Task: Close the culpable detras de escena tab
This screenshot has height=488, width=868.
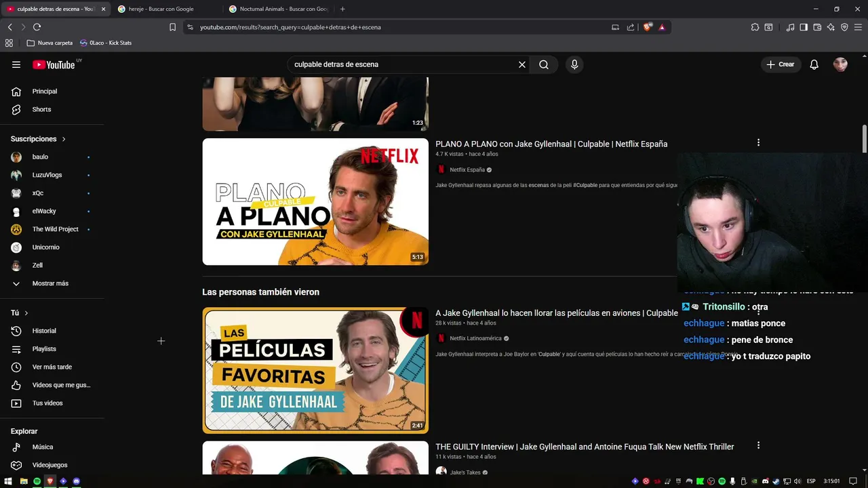Action: pos(103,9)
